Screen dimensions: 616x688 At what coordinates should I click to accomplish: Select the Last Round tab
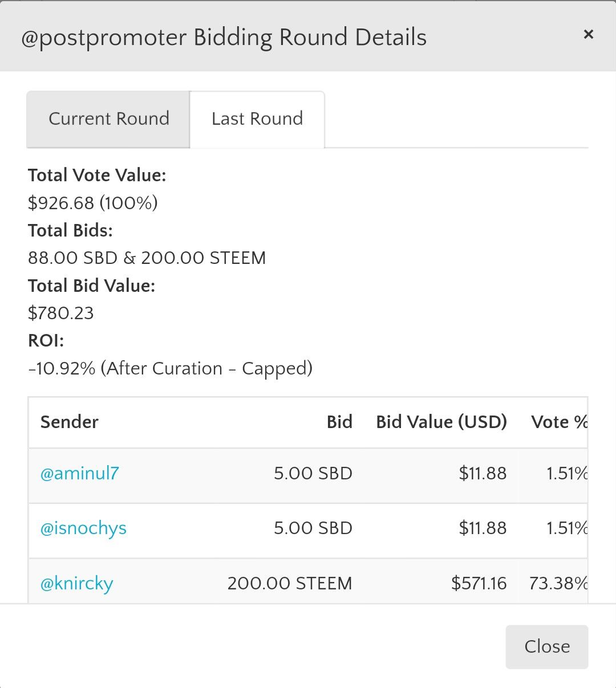[x=257, y=119]
